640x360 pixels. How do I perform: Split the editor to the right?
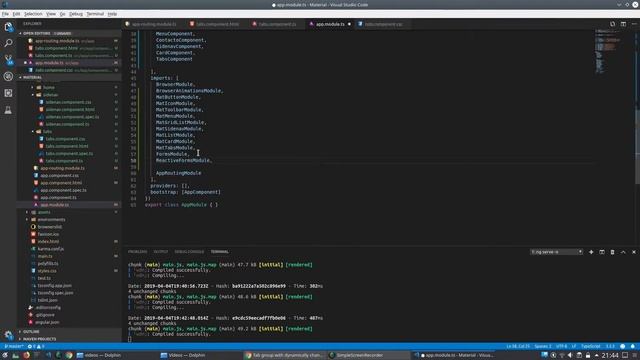pos(623,24)
